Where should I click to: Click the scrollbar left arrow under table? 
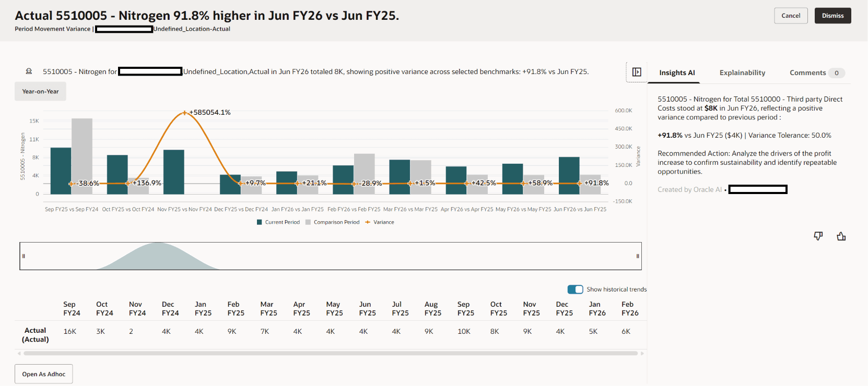[19, 353]
